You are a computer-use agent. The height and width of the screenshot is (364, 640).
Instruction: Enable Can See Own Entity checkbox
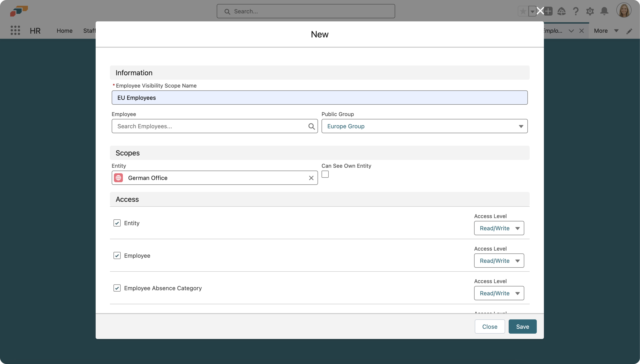tap(325, 174)
